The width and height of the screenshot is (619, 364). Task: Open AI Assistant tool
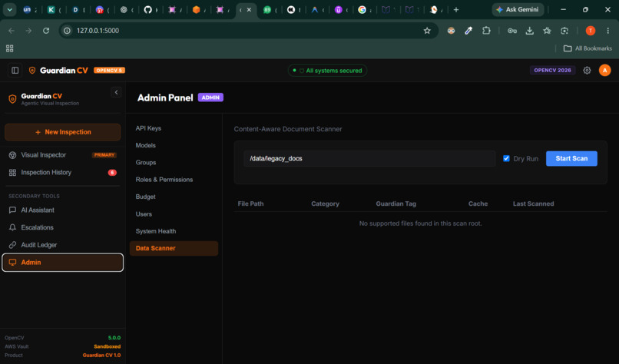click(63, 210)
